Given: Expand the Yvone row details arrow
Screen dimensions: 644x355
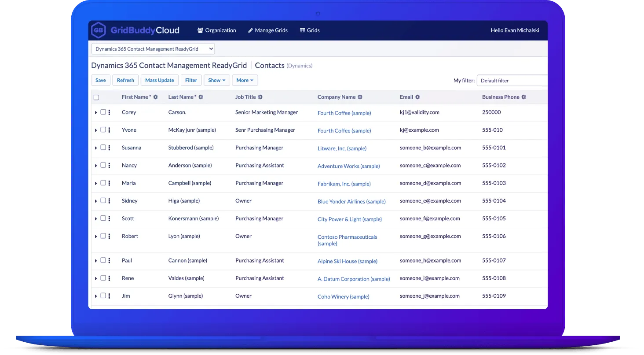Looking at the screenshot, I should [96, 130].
